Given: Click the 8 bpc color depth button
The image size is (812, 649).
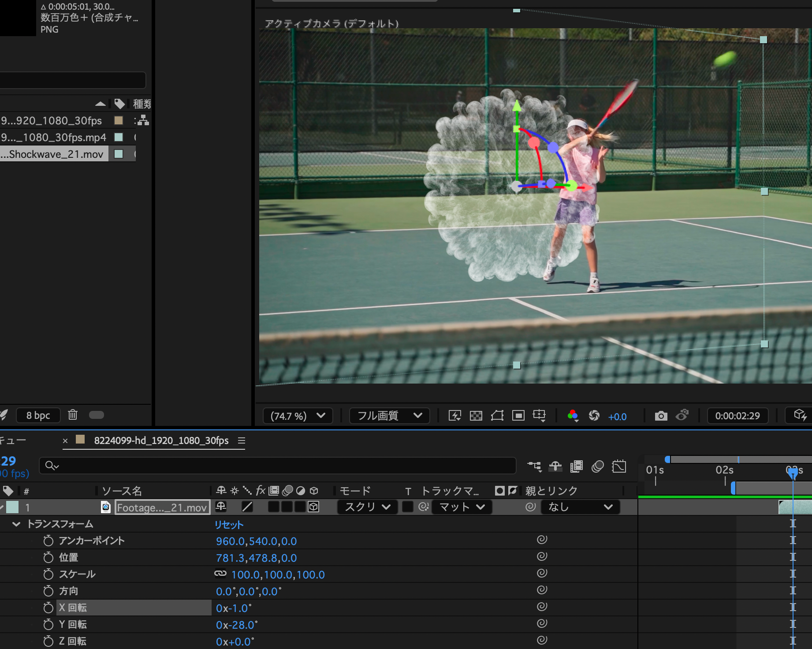Looking at the screenshot, I should [38, 415].
